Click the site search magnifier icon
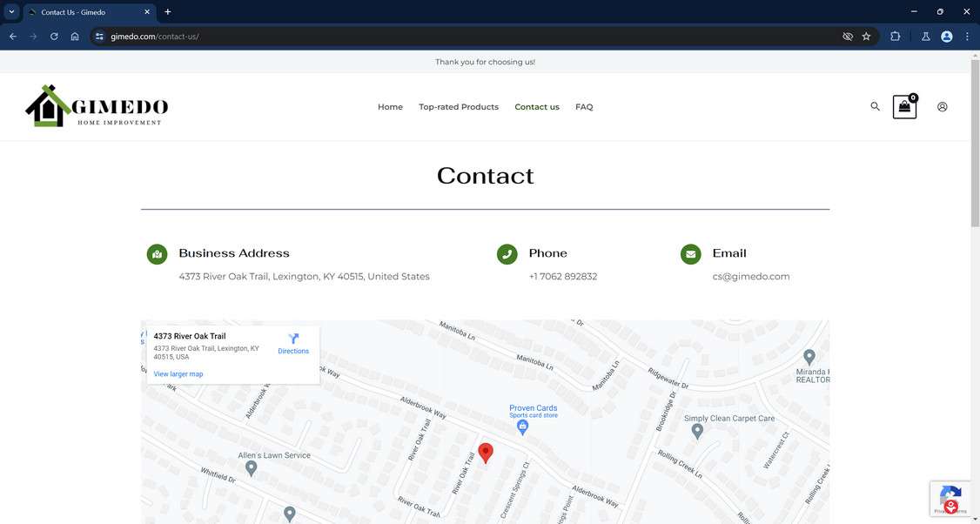Viewport: 980px width, 524px height. point(875,106)
